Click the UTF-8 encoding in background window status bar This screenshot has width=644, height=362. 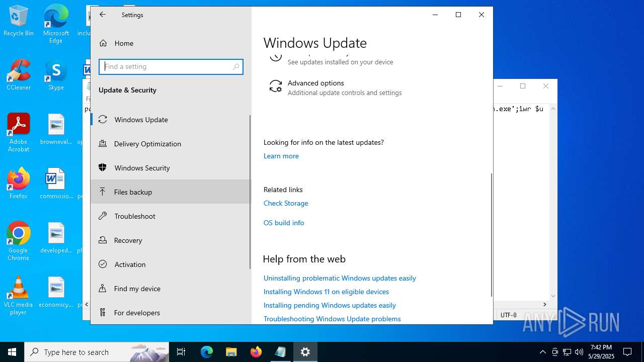509,315
